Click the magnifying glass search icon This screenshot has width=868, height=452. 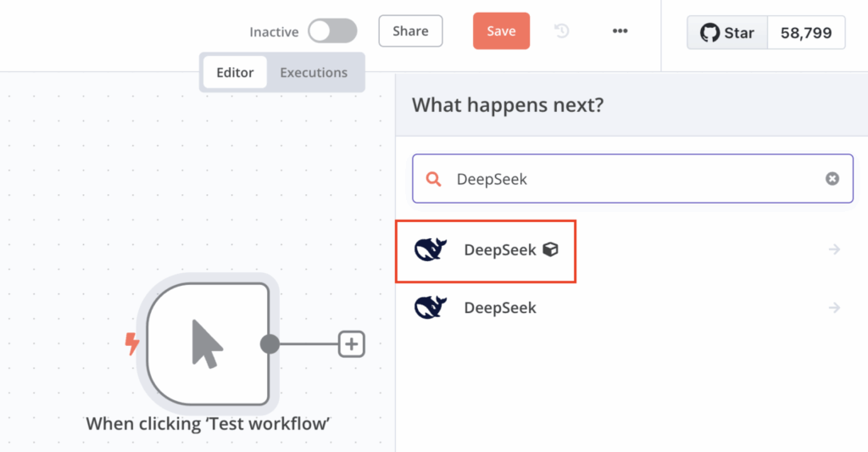(434, 179)
